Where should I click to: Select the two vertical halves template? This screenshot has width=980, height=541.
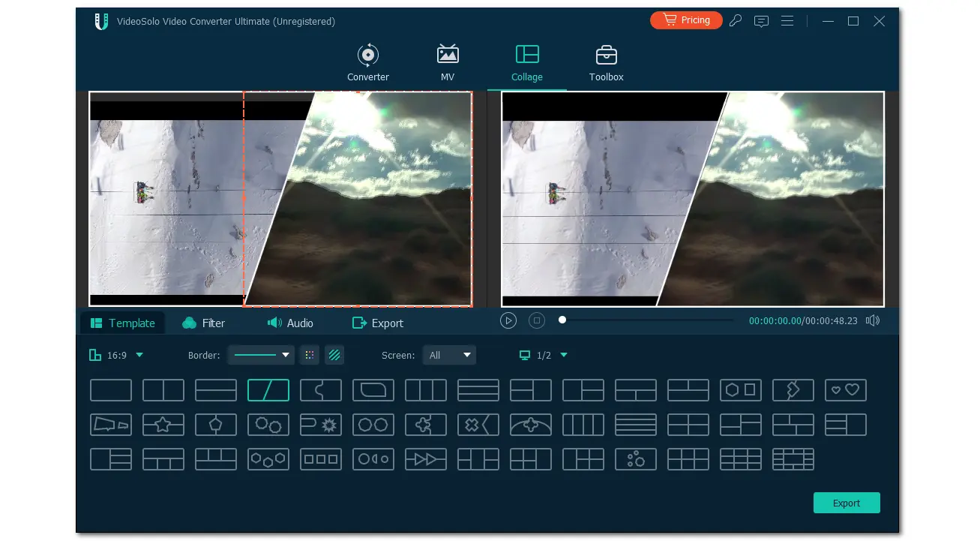coord(163,390)
